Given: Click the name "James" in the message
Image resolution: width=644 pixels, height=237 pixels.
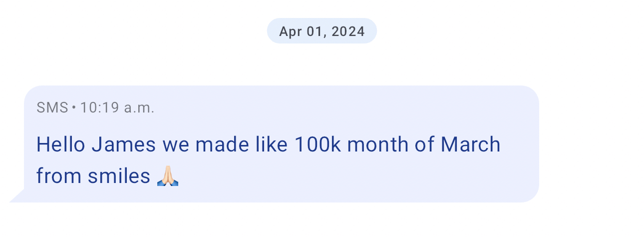Looking at the screenshot, I should coord(124,145).
